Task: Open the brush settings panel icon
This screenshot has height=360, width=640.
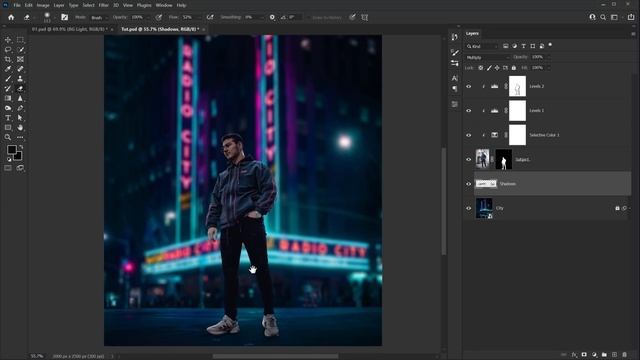Action: tap(64, 18)
